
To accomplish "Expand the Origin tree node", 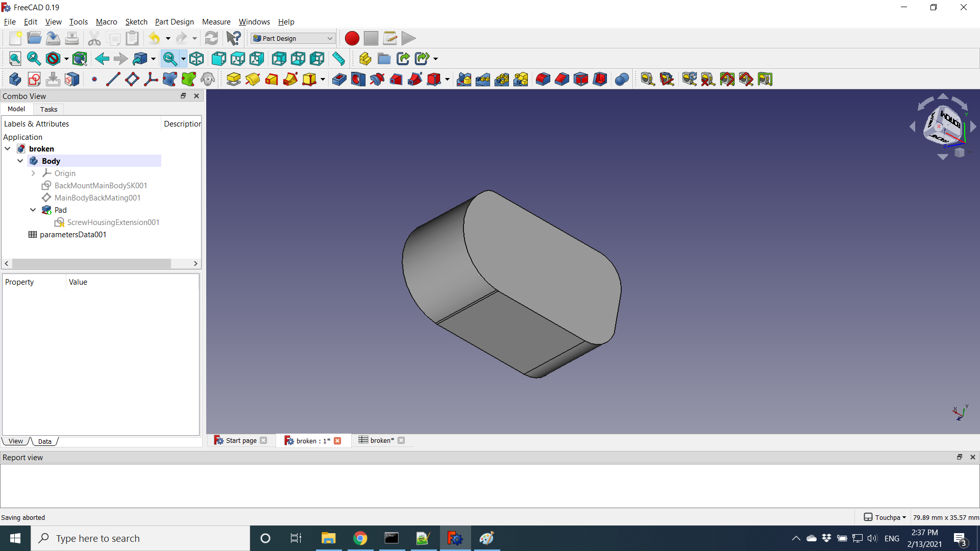I will (33, 173).
